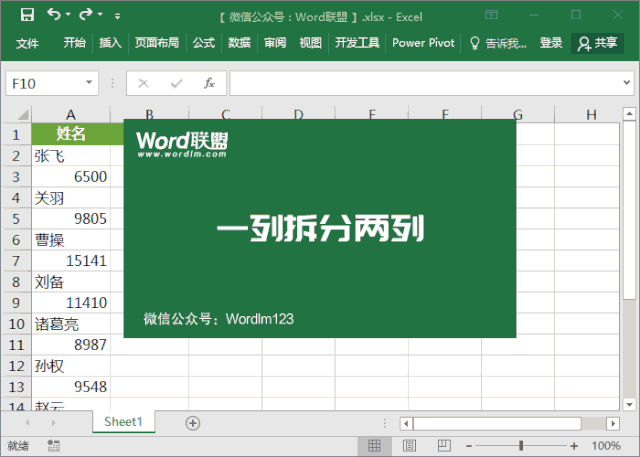Click the cell containing 曹操
The width and height of the screenshot is (640, 457).
[71, 240]
